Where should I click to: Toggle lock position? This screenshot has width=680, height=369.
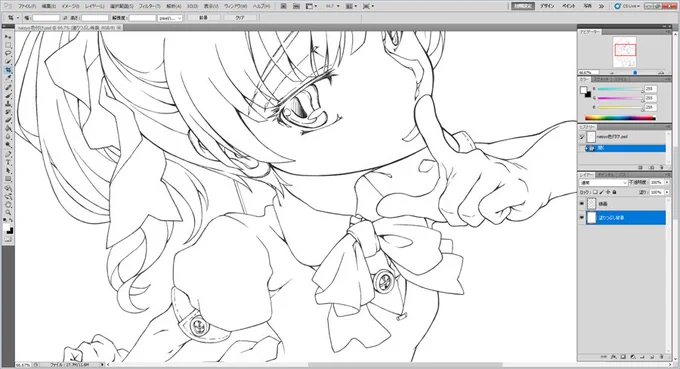[608, 192]
